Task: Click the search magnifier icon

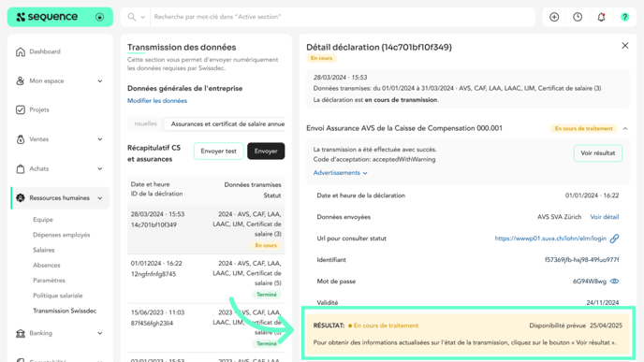Action: point(131,17)
